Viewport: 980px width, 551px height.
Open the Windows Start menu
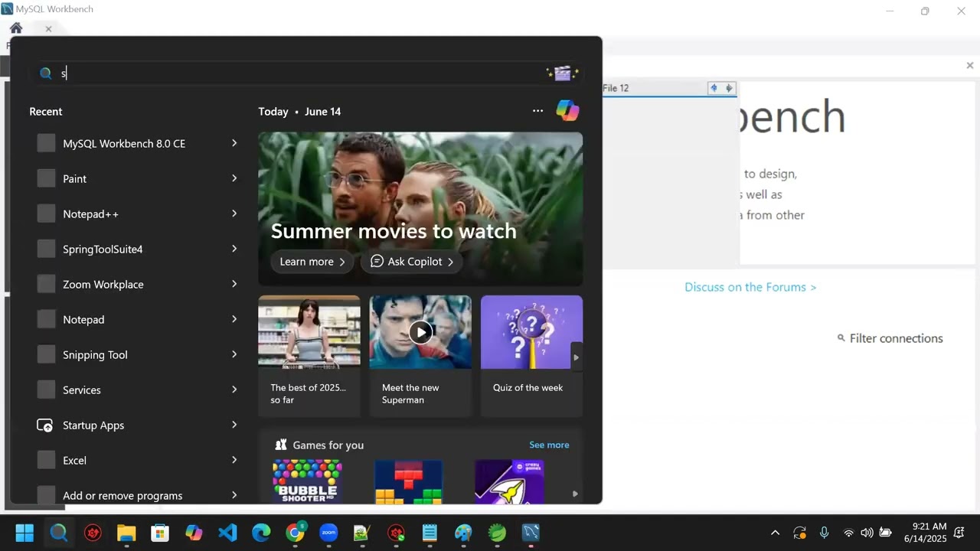click(x=24, y=533)
